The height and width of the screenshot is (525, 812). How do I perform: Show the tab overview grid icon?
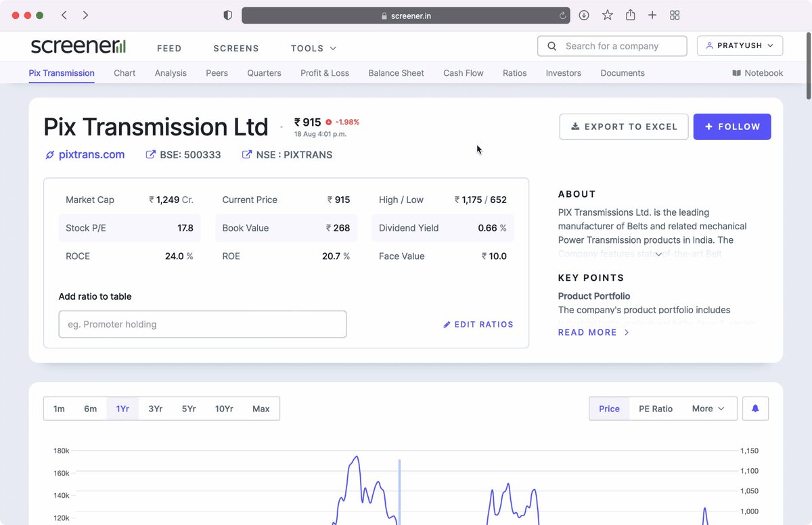(675, 15)
